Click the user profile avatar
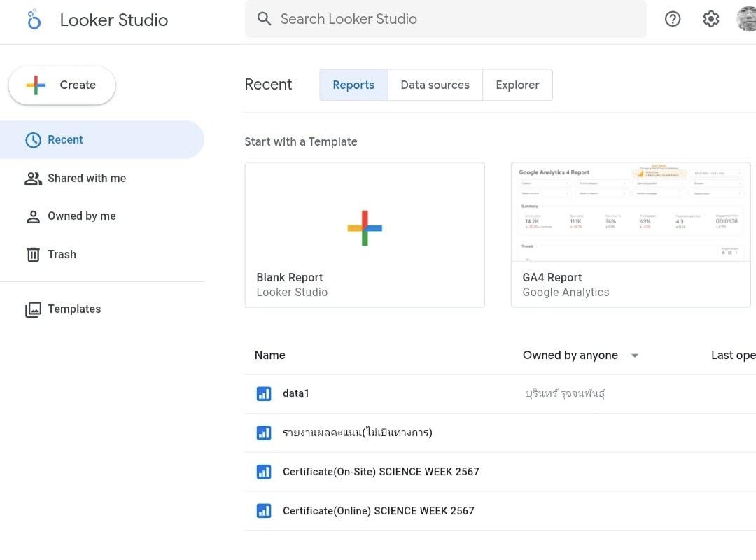 coord(747,19)
